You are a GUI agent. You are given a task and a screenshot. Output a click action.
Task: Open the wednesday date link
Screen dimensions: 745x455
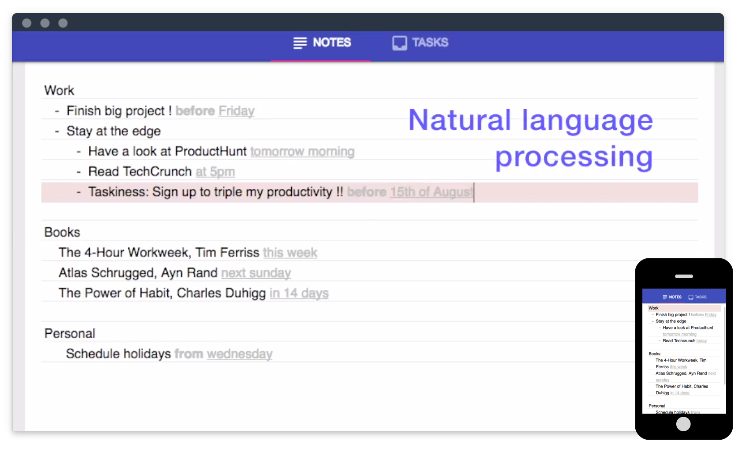click(x=239, y=354)
